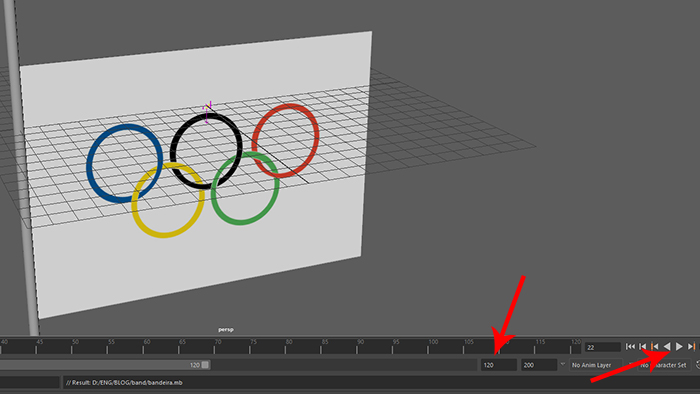The height and width of the screenshot is (394, 700).
Task: Expand the arrow beside the anim layer box
Action: click(562, 365)
